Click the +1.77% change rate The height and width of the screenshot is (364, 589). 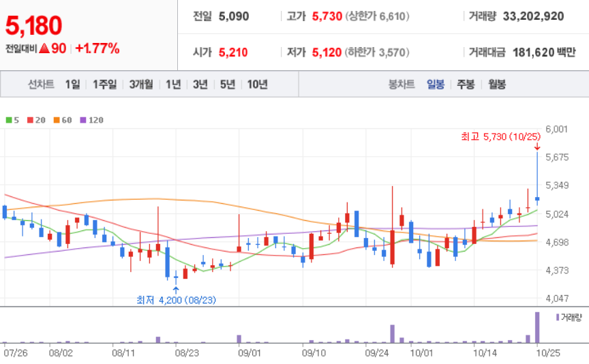pyautogui.click(x=97, y=48)
